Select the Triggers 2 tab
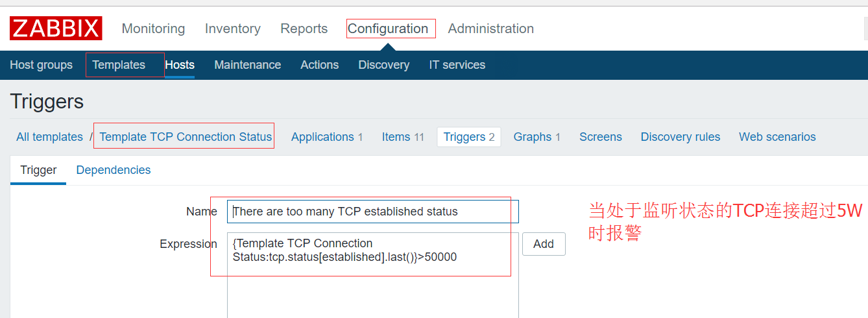The width and height of the screenshot is (868, 318). (x=469, y=137)
